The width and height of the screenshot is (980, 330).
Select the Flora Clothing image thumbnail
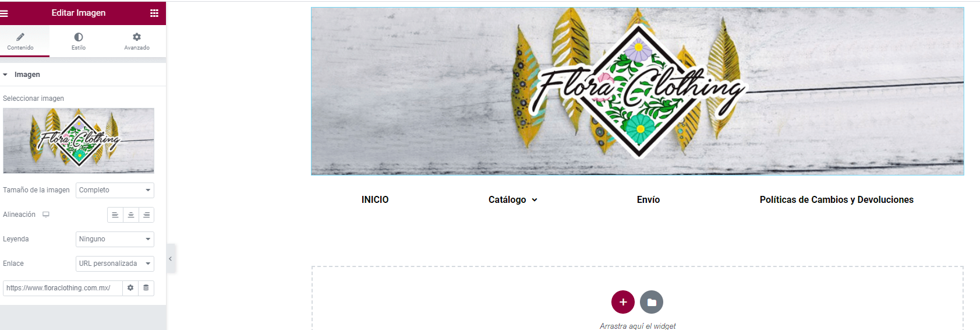click(x=79, y=141)
